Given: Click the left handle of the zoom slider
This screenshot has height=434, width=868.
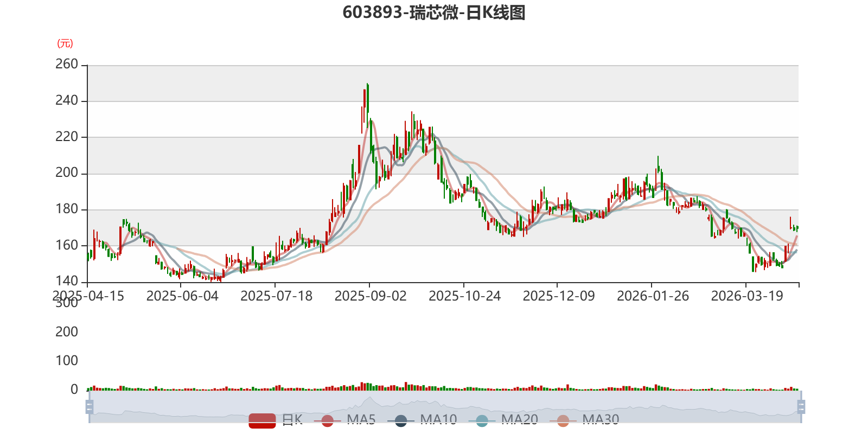Looking at the screenshot, I should (x=90, y=407).
